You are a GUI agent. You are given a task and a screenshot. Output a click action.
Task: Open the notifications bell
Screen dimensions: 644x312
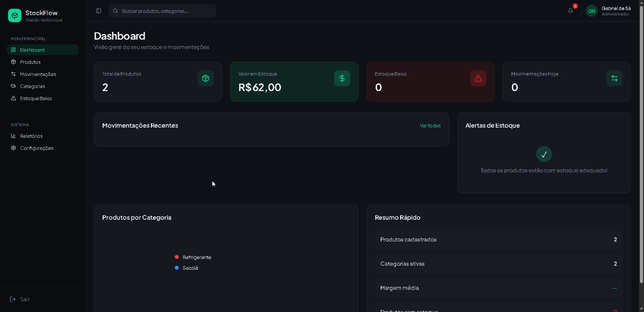point(570,11)
